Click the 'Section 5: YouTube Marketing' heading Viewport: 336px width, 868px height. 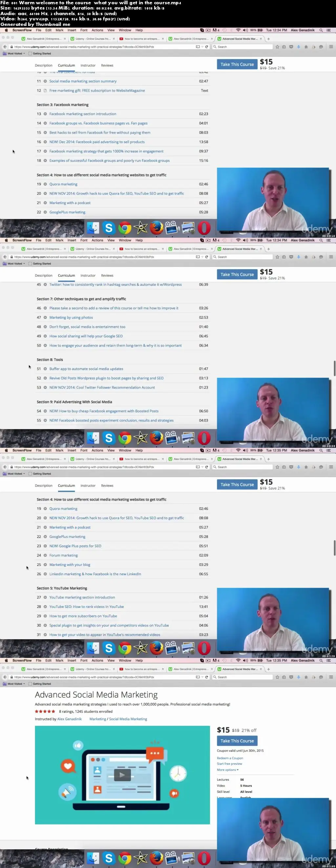click(62, 588)
